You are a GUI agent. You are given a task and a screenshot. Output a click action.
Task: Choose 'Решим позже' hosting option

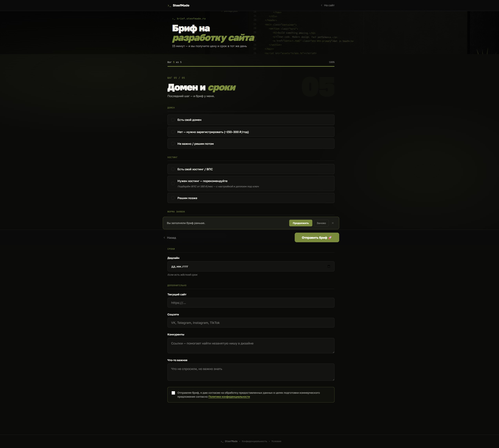[251, 198]
